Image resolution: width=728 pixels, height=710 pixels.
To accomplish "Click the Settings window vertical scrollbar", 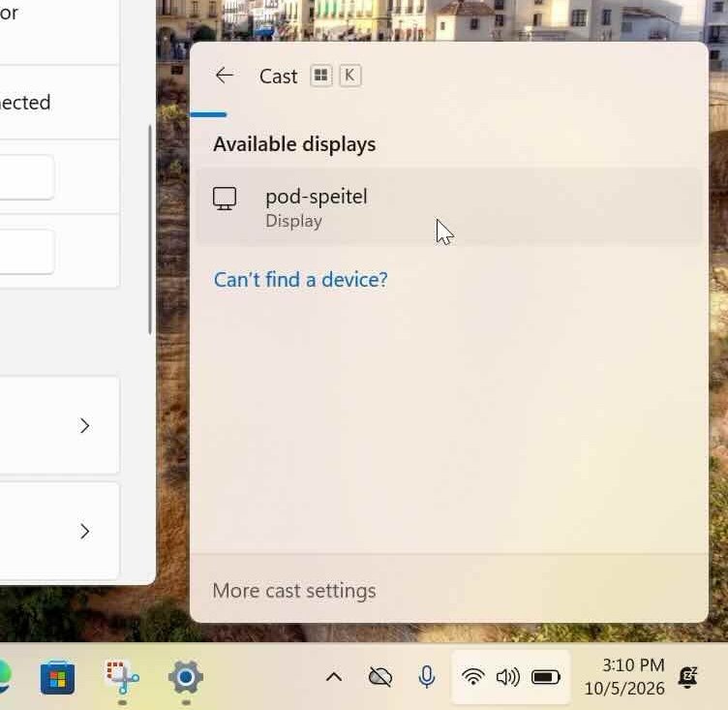I will [x=150, y=230].
